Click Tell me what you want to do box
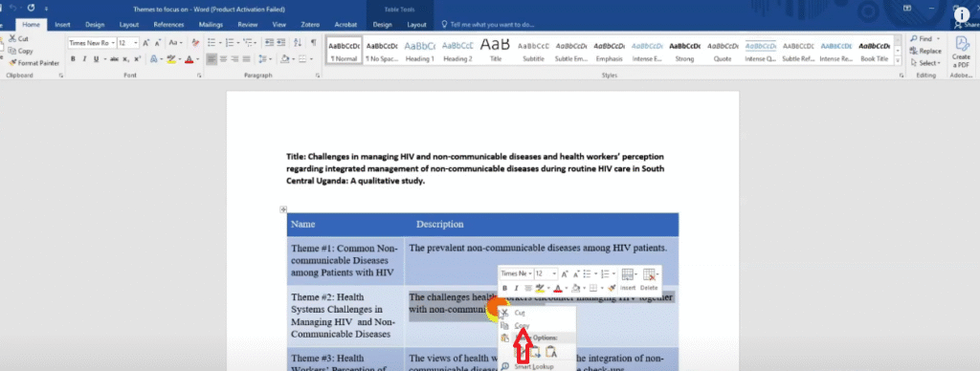This screenshot has width=980, height=371. (487, 25)
